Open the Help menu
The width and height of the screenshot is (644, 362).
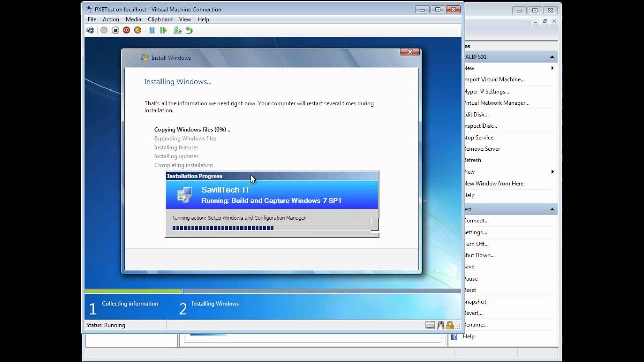point(203,19)
